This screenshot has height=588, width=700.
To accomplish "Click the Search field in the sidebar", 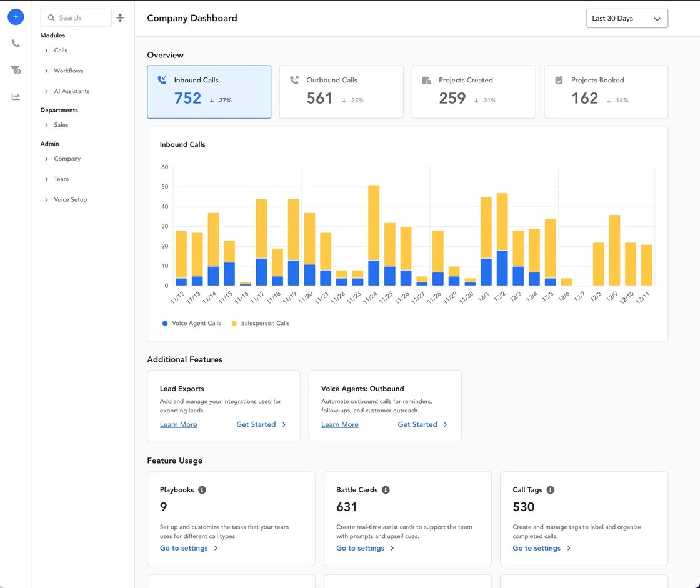I will [76, 17].
